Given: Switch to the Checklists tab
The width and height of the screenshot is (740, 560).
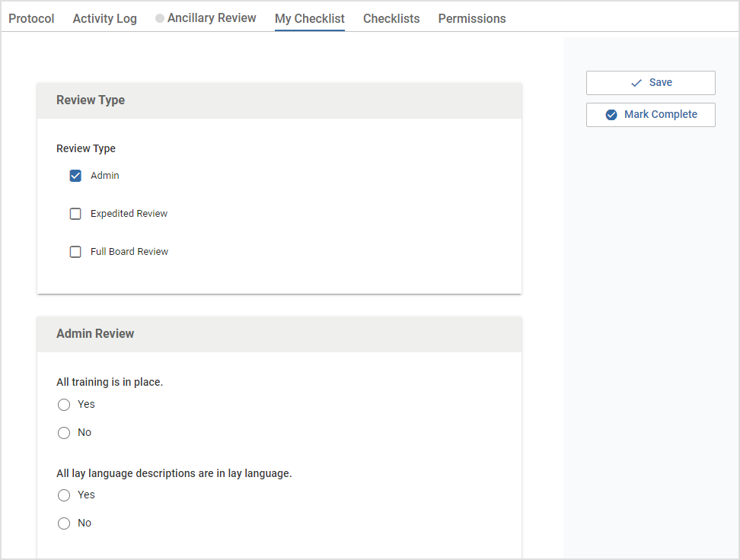Looking at the screenshot, I should [391, 17].
